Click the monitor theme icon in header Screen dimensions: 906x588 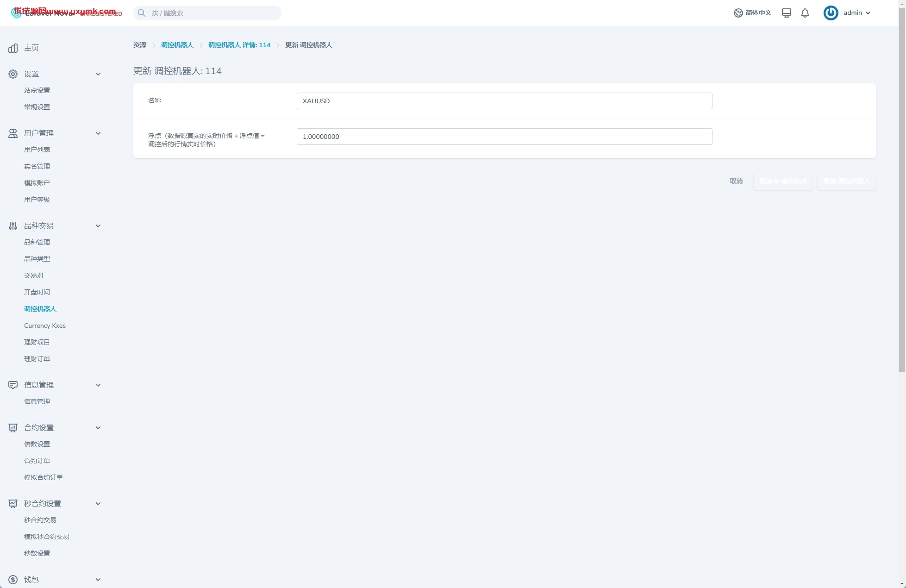click(786, 13)
